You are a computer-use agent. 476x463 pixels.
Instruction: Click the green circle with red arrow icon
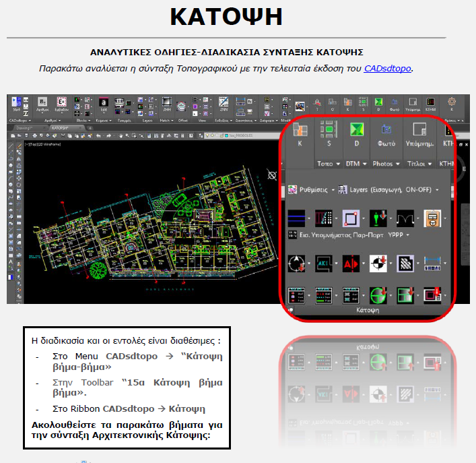pyautogui.click(x=378, y=295)
